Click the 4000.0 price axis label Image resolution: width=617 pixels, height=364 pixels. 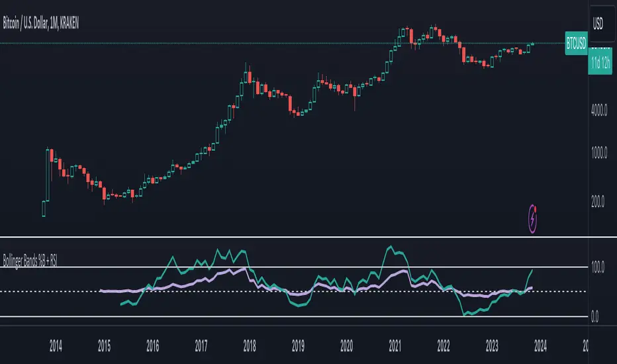pyautogui.click(x=599, y=110)
